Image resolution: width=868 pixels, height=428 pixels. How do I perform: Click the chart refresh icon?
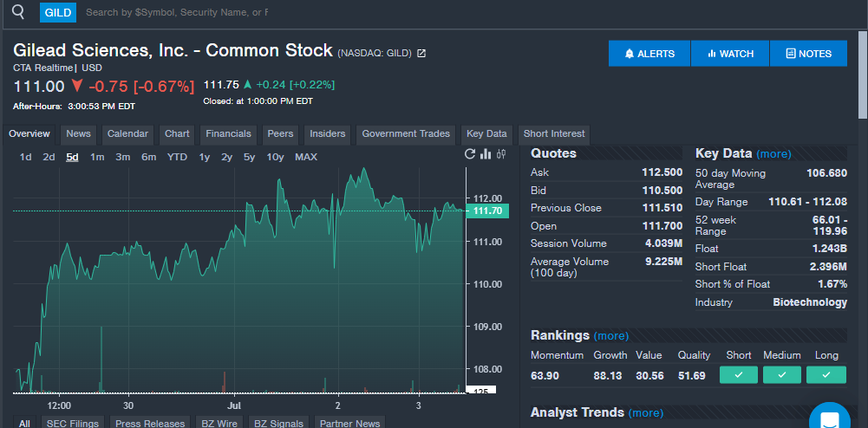[470, 153]
